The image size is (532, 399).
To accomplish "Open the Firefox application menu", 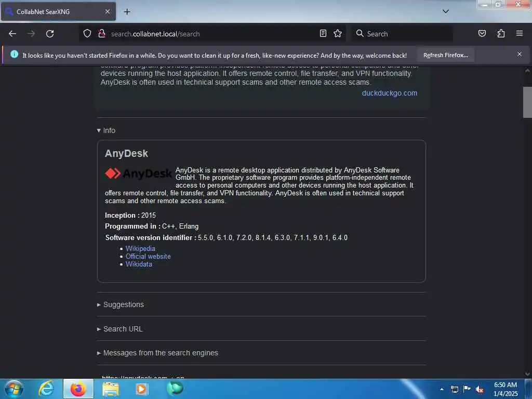I will tap(520, 33).
